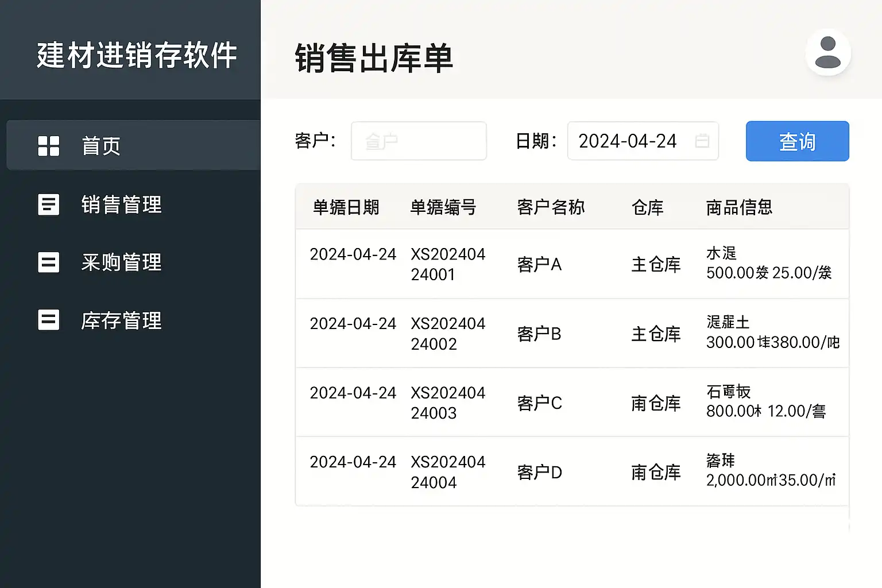Click the 单据编号 column header

point(443,207)
